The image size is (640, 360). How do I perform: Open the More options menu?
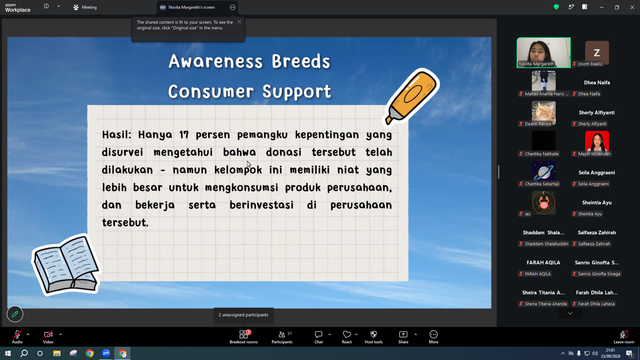tap(433, 337)
